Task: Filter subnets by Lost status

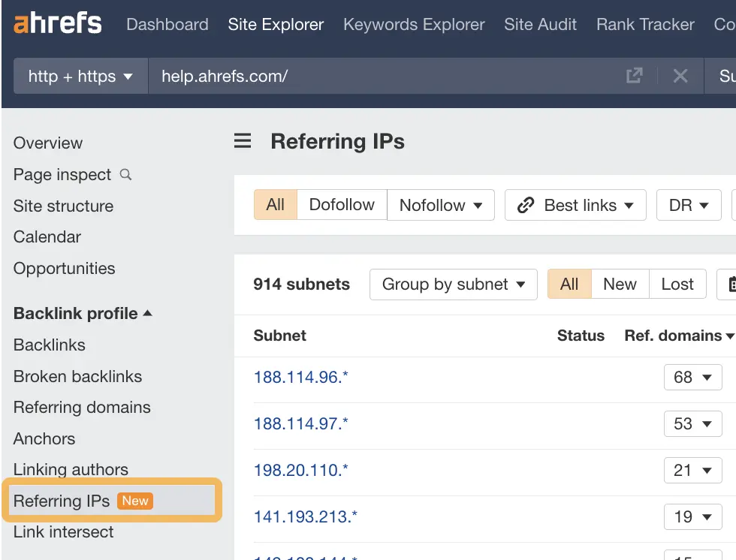Action: [677, 284]
